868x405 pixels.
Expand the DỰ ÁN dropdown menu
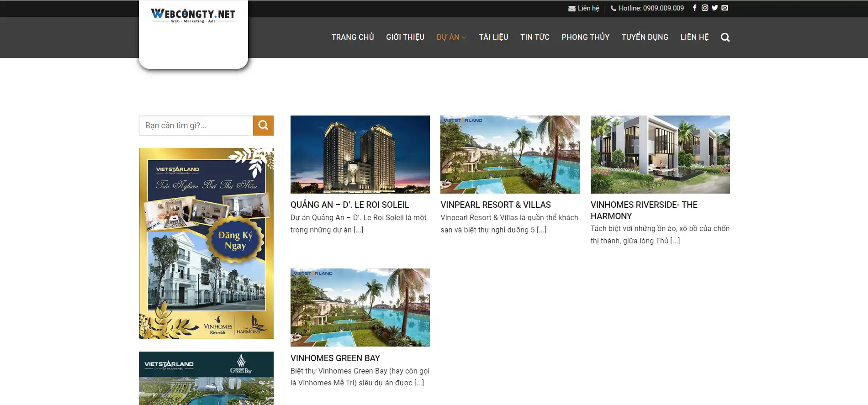click(451, 37)
